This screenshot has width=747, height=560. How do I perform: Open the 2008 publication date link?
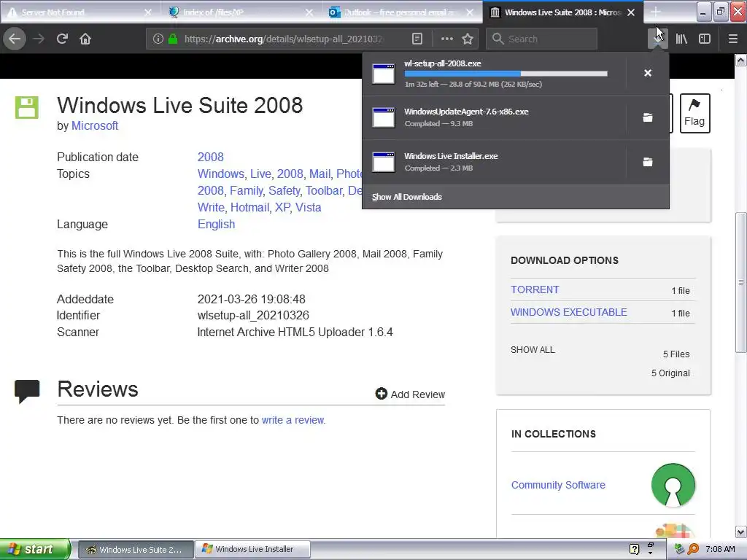click(x=211, y=157)
